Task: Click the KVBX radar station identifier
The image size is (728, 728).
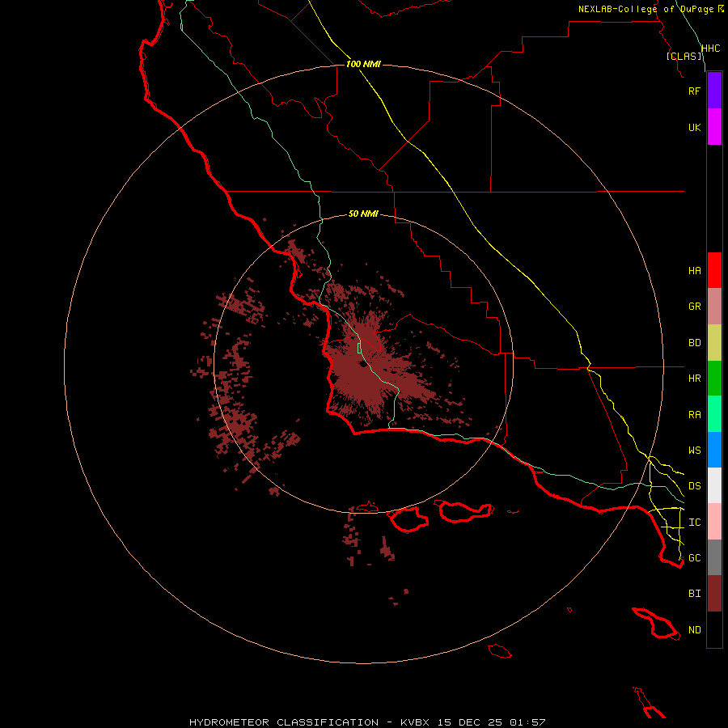Action: coord(415,722)
